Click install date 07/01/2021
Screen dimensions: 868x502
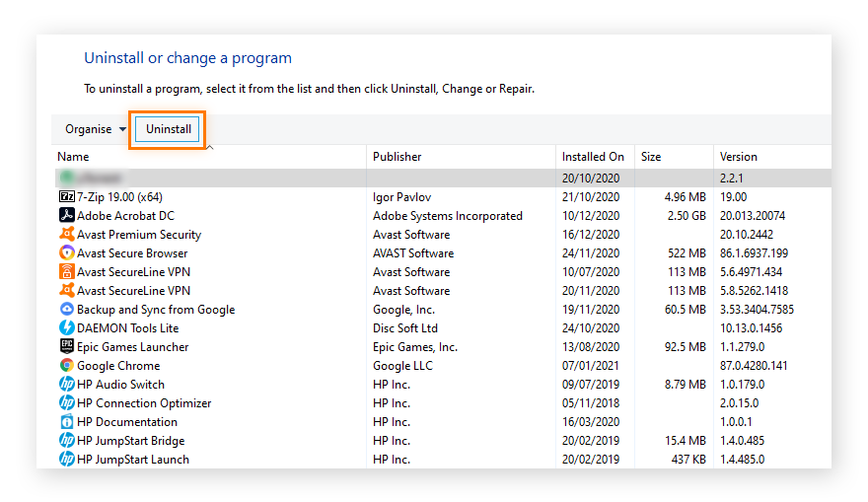pos(591,366)
